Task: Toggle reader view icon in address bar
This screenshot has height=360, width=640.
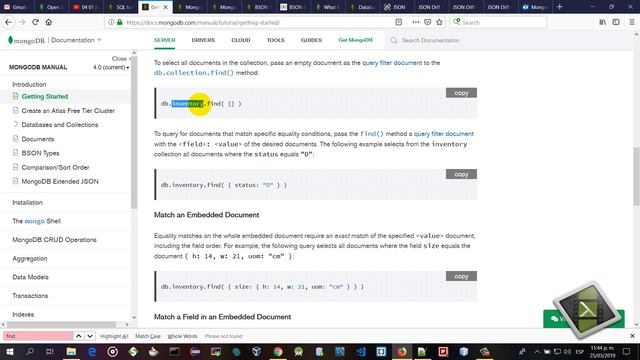Action: (399, 22)
